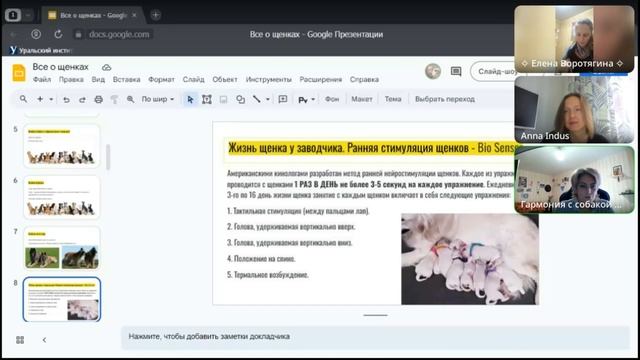Open the 'Слайд' menu

click(193, 79)
